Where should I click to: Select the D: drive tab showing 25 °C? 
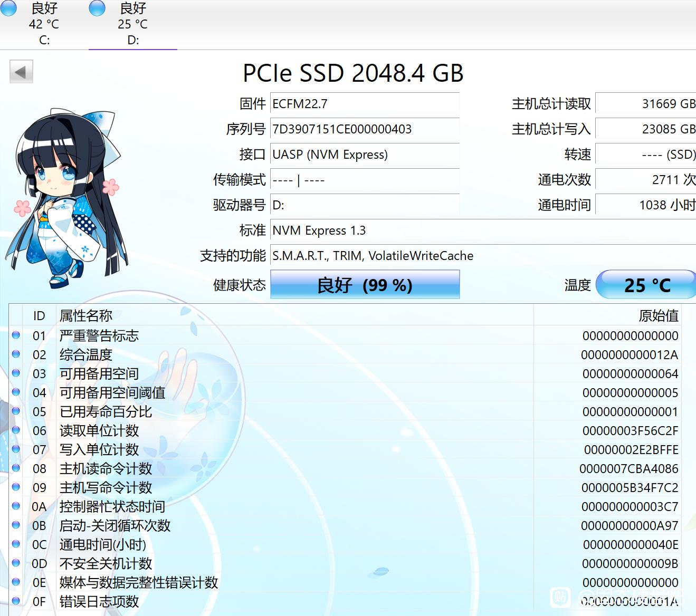[x=133, y=24]
